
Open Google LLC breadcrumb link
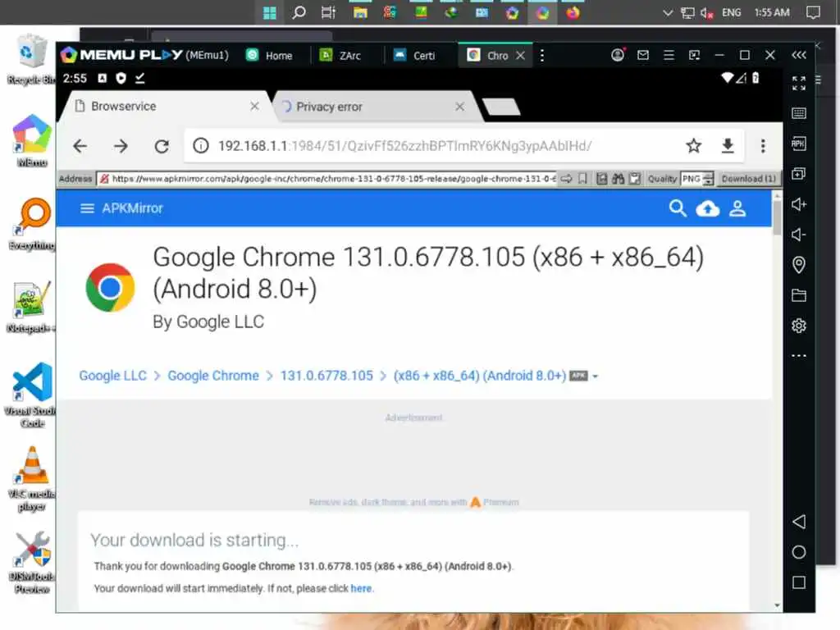point(112,376)
